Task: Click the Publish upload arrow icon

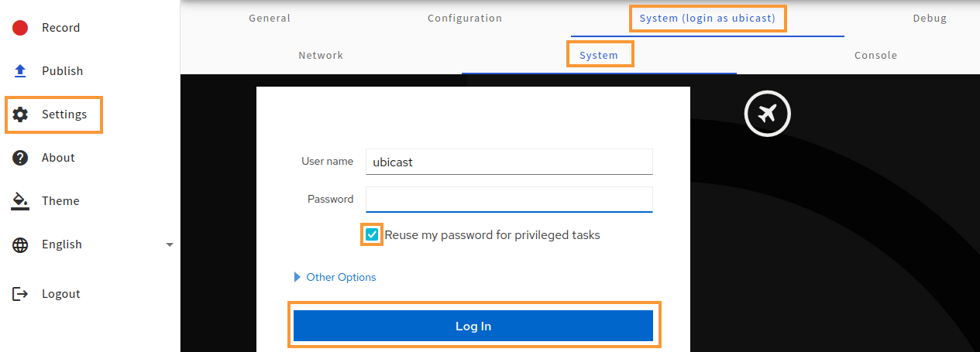Action: point(20,71)
